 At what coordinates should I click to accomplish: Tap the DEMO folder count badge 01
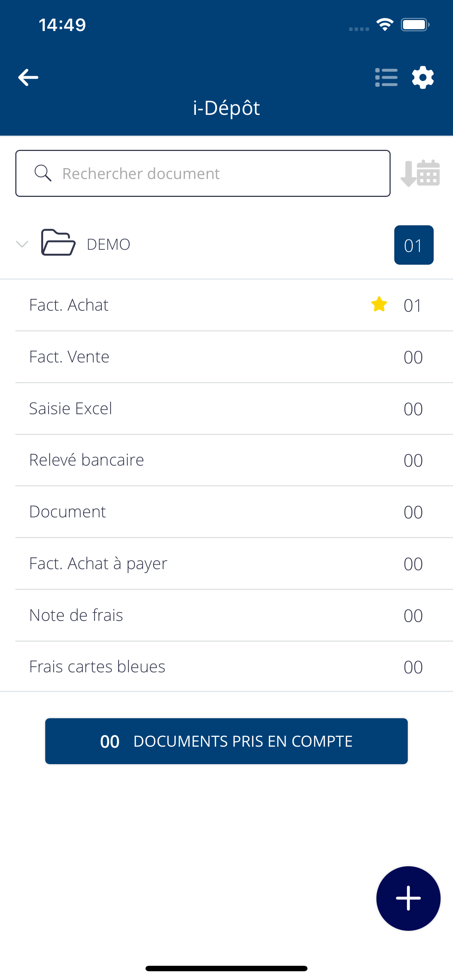tap(414, 245)
